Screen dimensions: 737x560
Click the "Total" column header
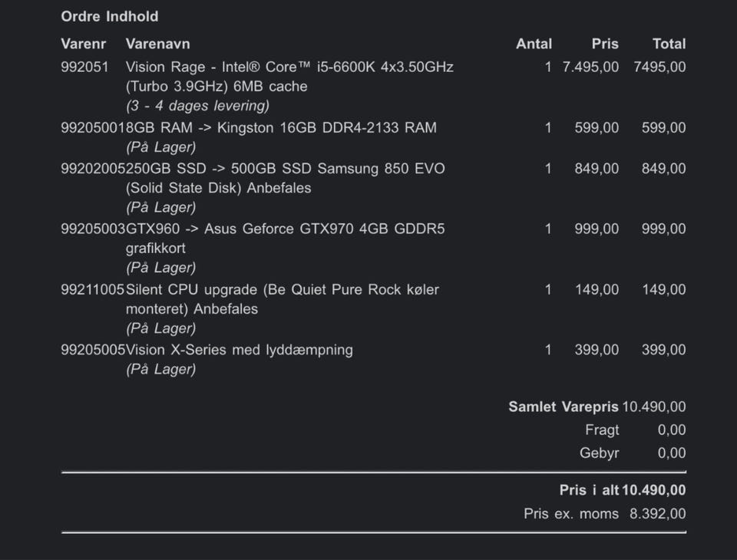pos(669,44)
